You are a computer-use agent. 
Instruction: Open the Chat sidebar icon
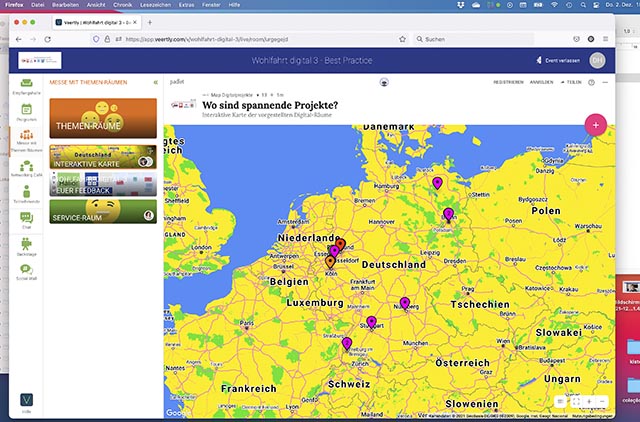tap(27, 217)
